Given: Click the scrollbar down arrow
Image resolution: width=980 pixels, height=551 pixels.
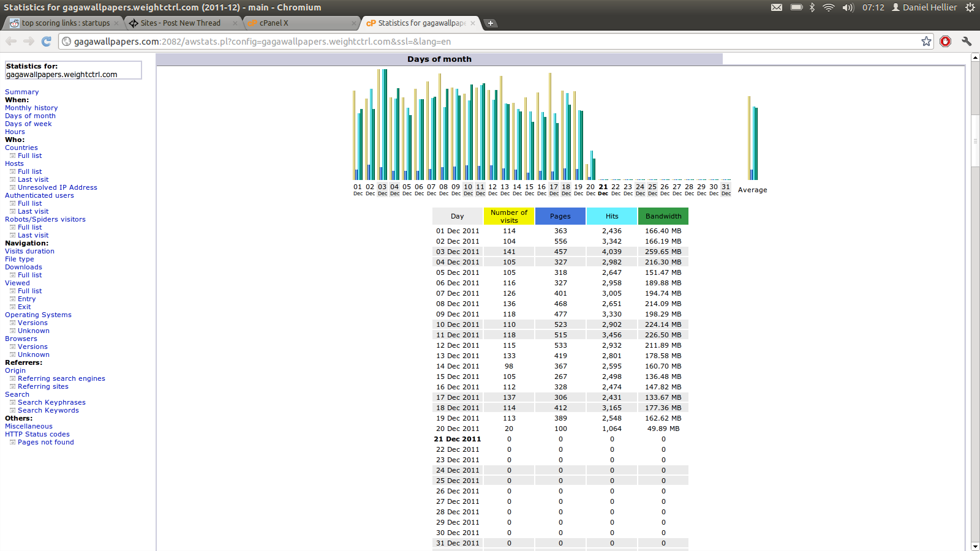Looking at the screenshot, I should [975, 546].
